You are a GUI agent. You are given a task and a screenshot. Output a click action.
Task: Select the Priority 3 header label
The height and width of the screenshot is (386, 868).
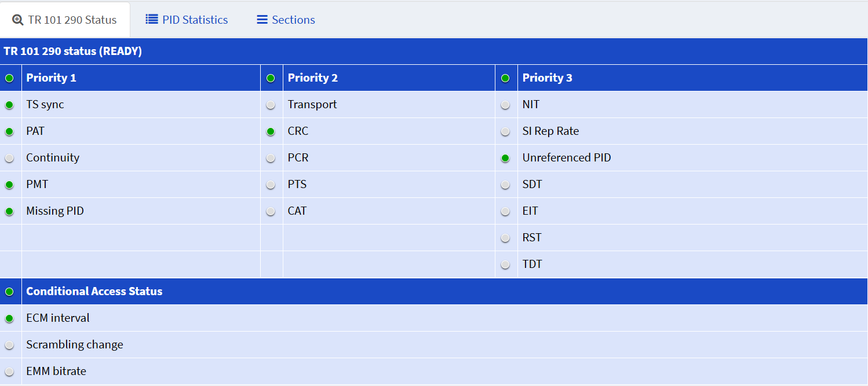(x=548, y=78)
